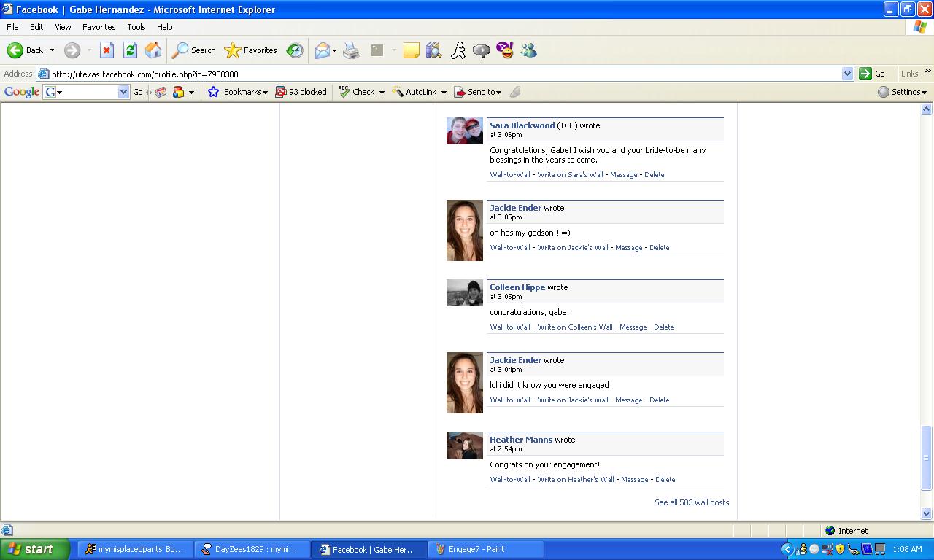Click the Windows Start button
The height and width of the screenshot is (560, 934).
(35, 549)
